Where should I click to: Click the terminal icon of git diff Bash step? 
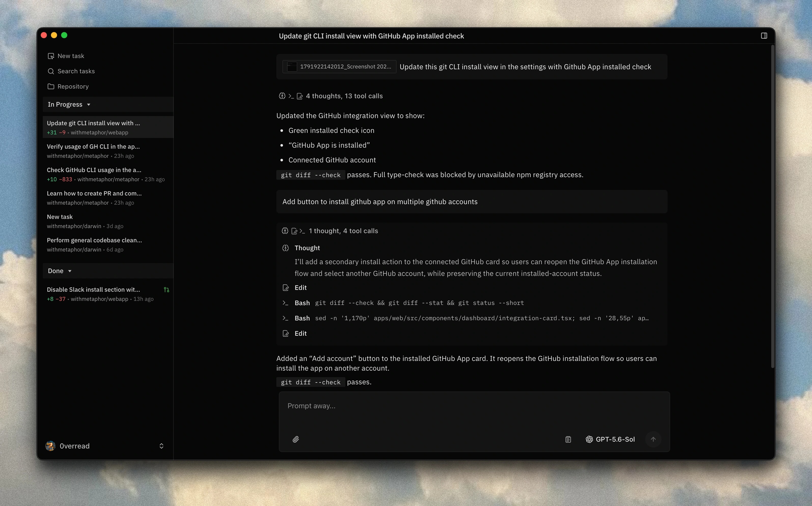pyautogui.click(x=286, y=303)
